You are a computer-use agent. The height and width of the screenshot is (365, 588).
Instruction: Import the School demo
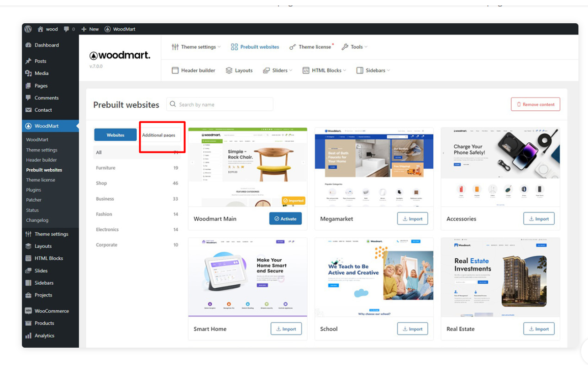tap(413, 329)
